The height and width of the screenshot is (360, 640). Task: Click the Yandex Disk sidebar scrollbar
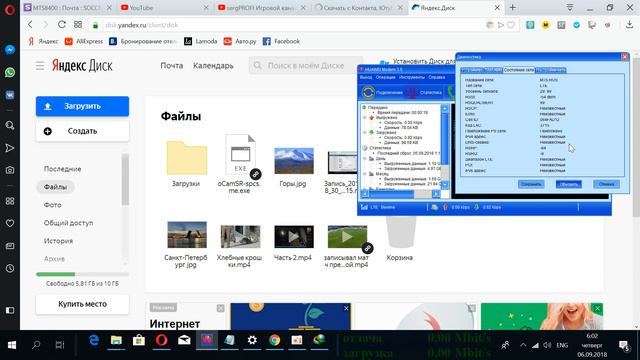point(125,180)
